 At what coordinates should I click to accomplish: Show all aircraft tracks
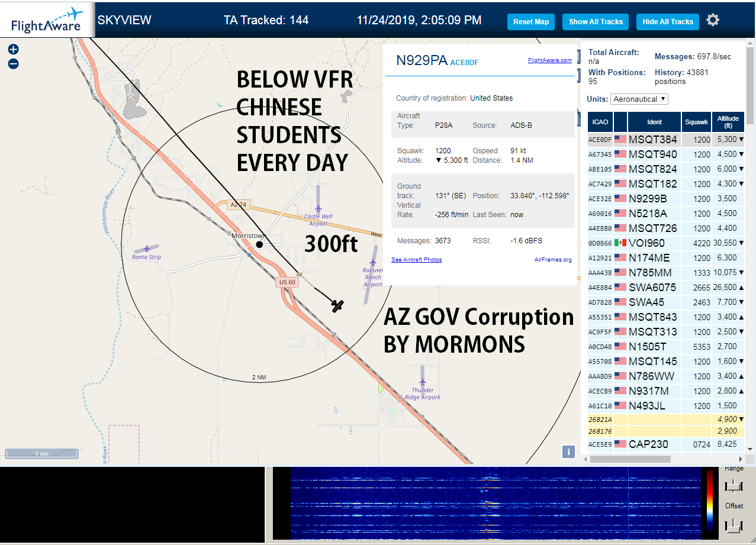click(x=596, y=22)
